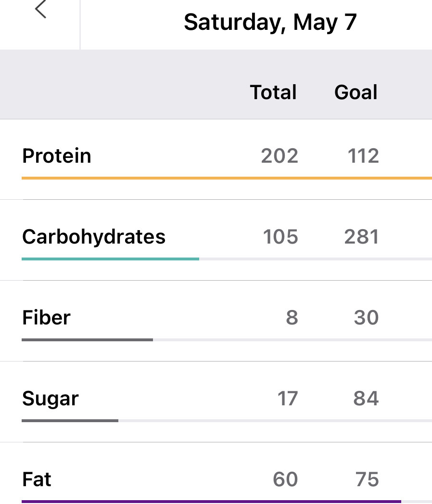This screenshot has height=504, width=432.
Task: Select the Total column header
Action: point(273,92)
